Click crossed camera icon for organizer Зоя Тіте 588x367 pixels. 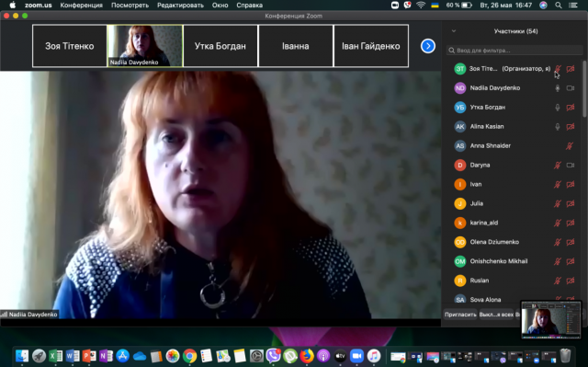(570, 69)
